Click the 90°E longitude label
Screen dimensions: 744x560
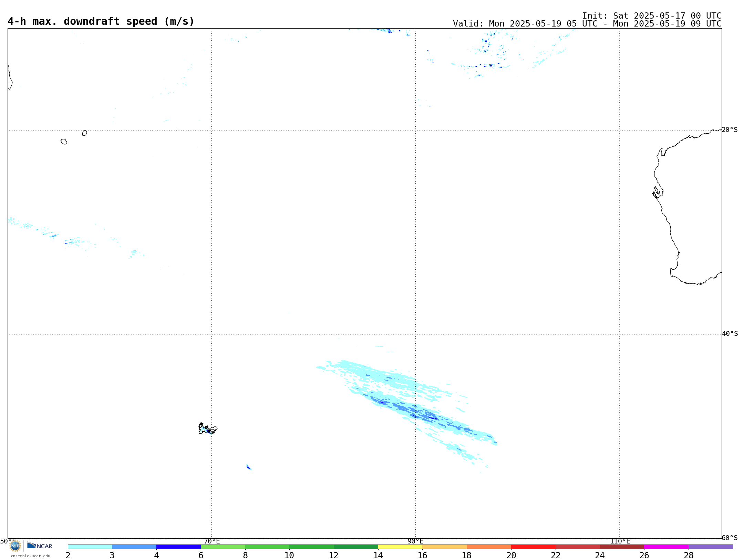pyautogui.click(x=415, y=541)
